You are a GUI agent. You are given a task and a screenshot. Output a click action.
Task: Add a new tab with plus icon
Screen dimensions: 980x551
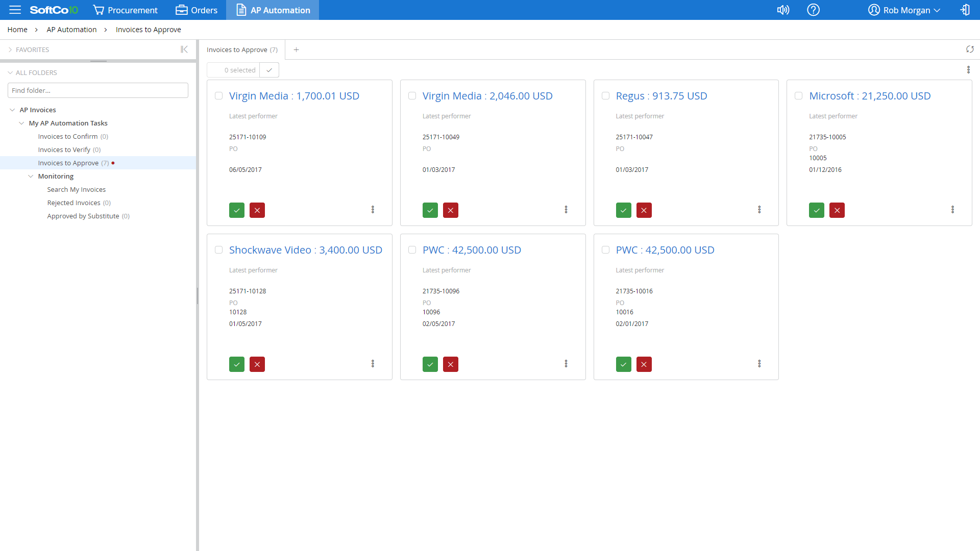click(x=296, y=49)
